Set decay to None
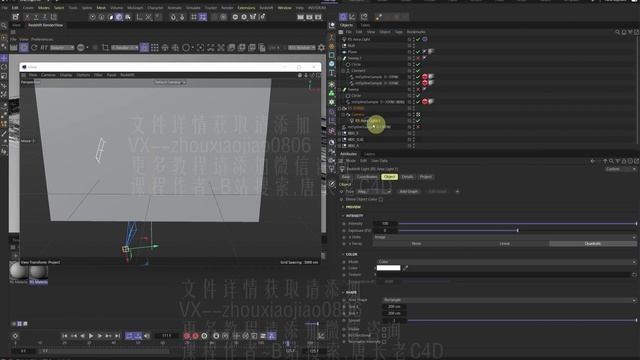The image size is (640, 360). pos(416,244)
